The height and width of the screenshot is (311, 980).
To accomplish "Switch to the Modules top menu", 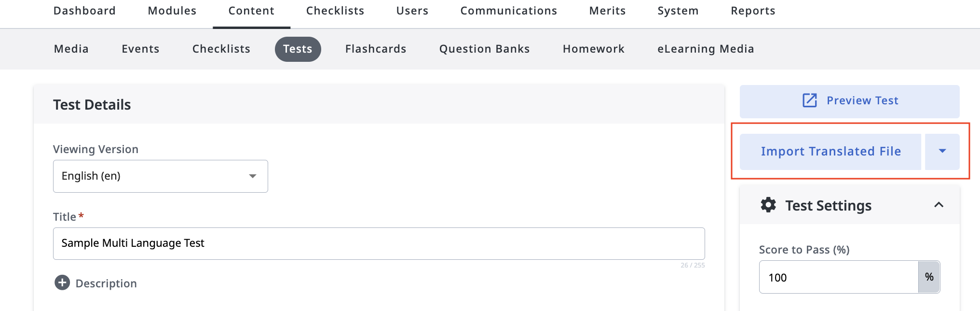I will click(172, 11).
